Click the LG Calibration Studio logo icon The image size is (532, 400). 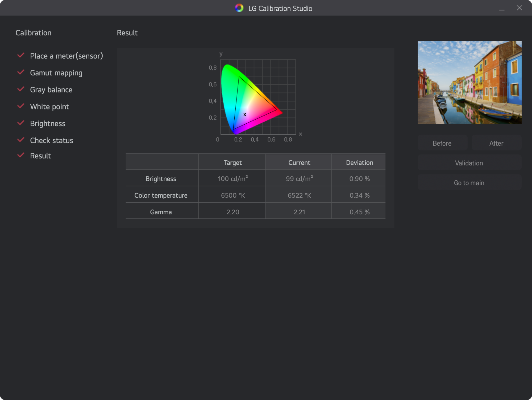pos(239,8)
